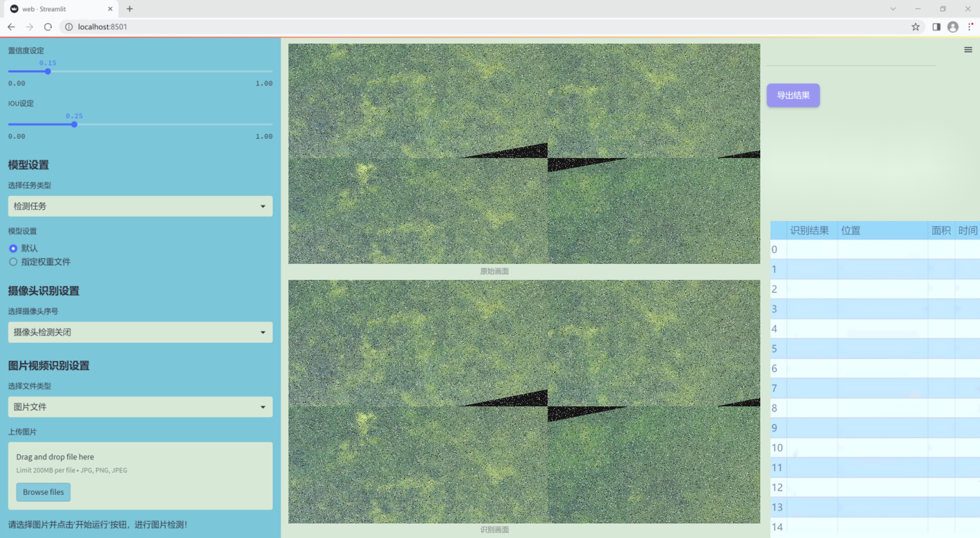
Task: Open the 图片文件 file type dropdown
Action: [x=140, y=406]
